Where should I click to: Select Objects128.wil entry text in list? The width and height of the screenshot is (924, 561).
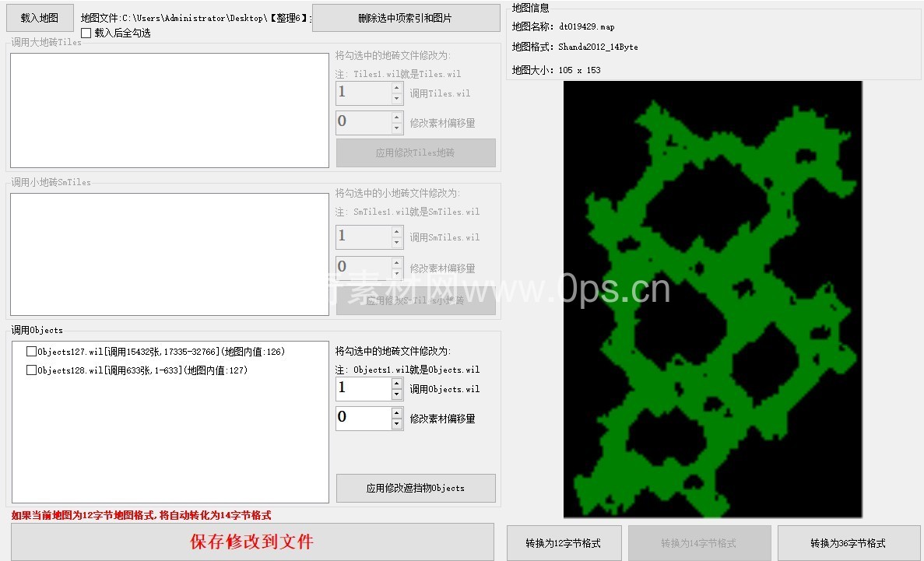142,370
